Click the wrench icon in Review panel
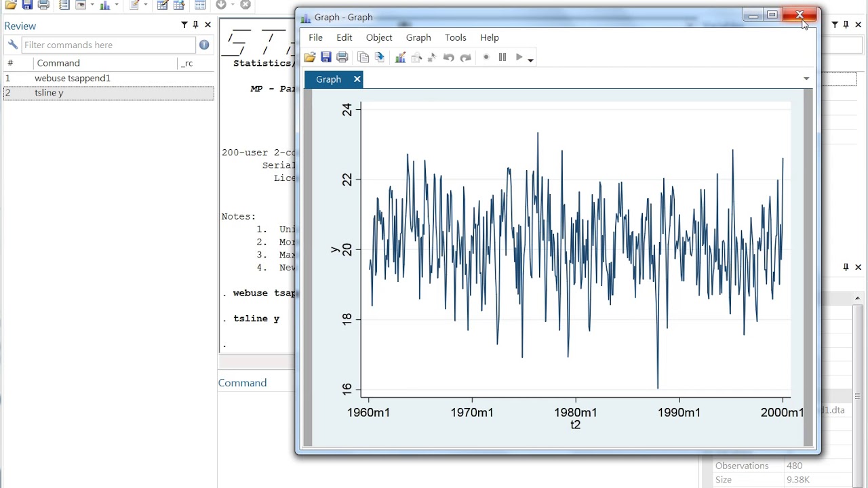The width and height of the screenshot is (868, 488). [13, 45]
